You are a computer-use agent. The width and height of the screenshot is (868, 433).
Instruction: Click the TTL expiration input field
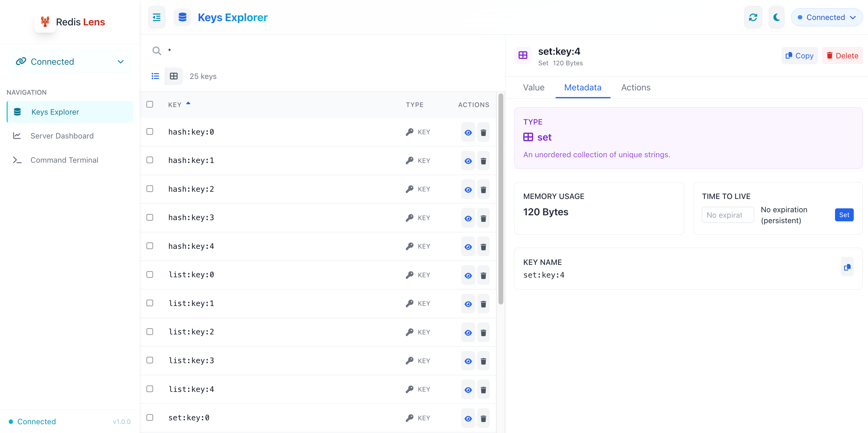pyautogui.click(x=728, y=215)
